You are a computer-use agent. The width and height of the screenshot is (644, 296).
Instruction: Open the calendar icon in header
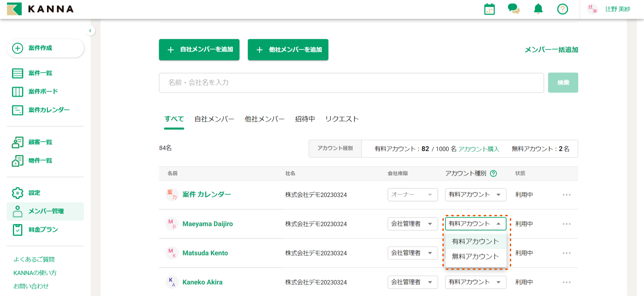(x=489, y=9)
